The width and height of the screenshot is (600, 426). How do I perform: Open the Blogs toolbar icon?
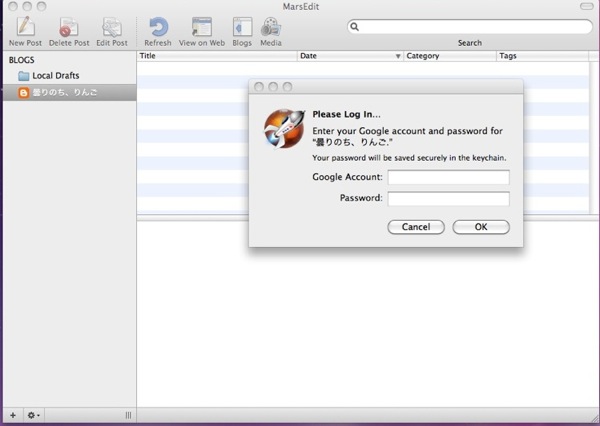click(242, 27)
